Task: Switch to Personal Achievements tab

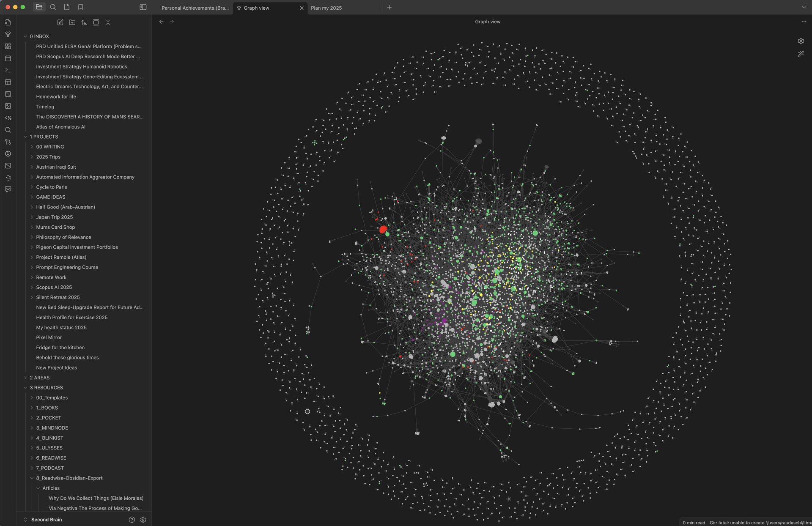Action: tap(195, 8)
